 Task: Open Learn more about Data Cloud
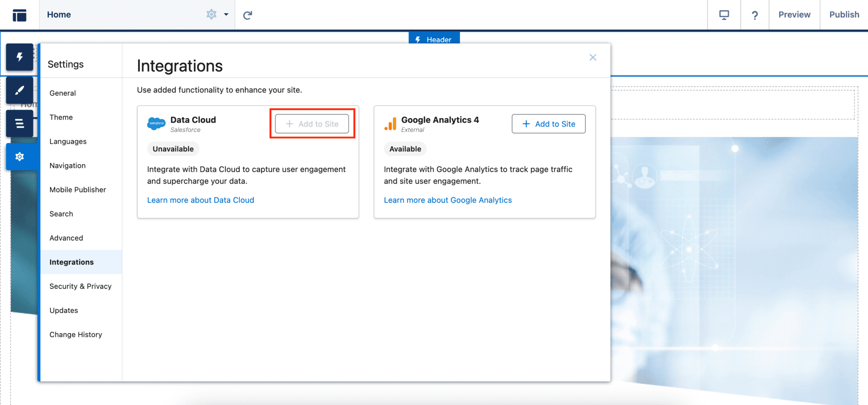pyautogui.click(x=200, y=200)
